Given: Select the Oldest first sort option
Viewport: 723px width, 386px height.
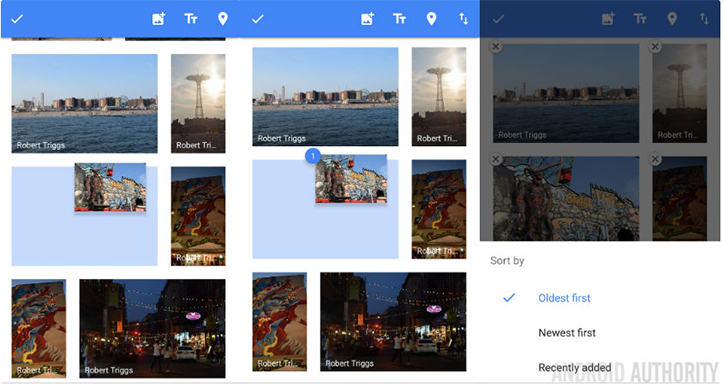Looking at the screenshot, I should (x=564, y=298).
